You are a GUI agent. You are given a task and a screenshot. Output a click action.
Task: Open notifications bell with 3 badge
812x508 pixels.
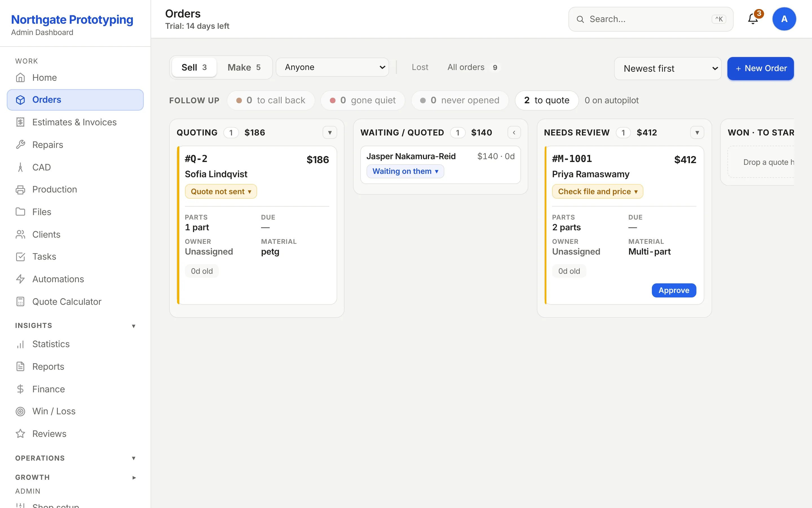[x=754, y=19]
